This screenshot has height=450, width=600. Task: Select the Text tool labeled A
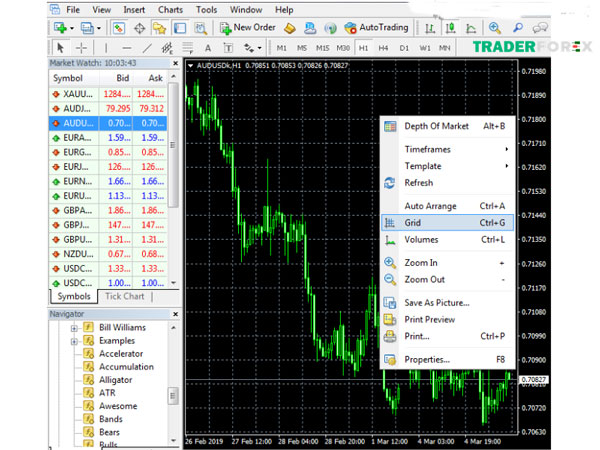[x=208, y=48]
